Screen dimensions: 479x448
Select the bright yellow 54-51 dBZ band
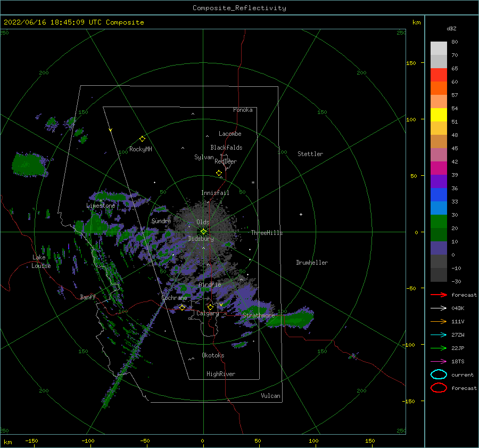[x=439, y=115]
